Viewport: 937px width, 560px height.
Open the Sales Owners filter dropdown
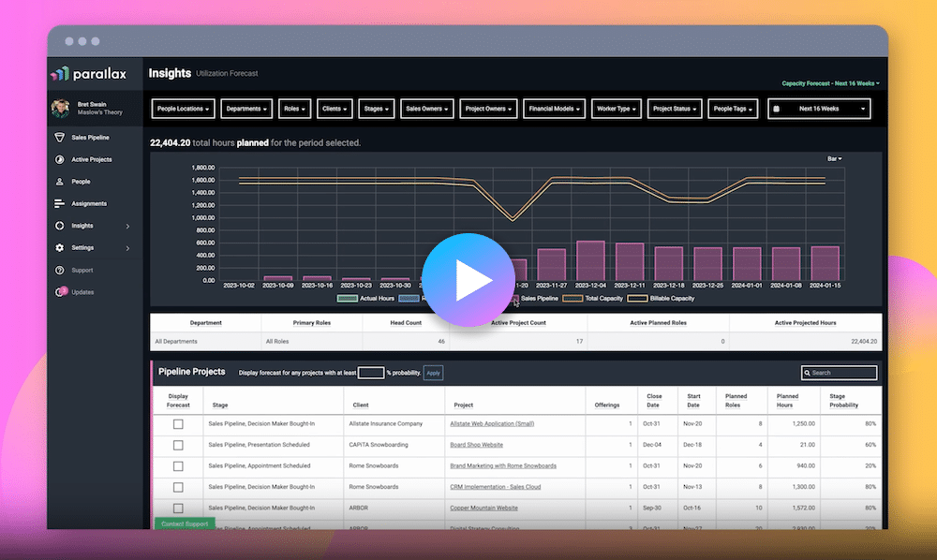(426, 109)
